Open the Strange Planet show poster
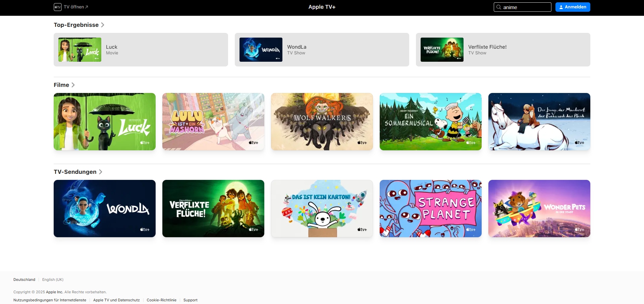The height and width of the screenshot is (304, 644). coord(431,208)
